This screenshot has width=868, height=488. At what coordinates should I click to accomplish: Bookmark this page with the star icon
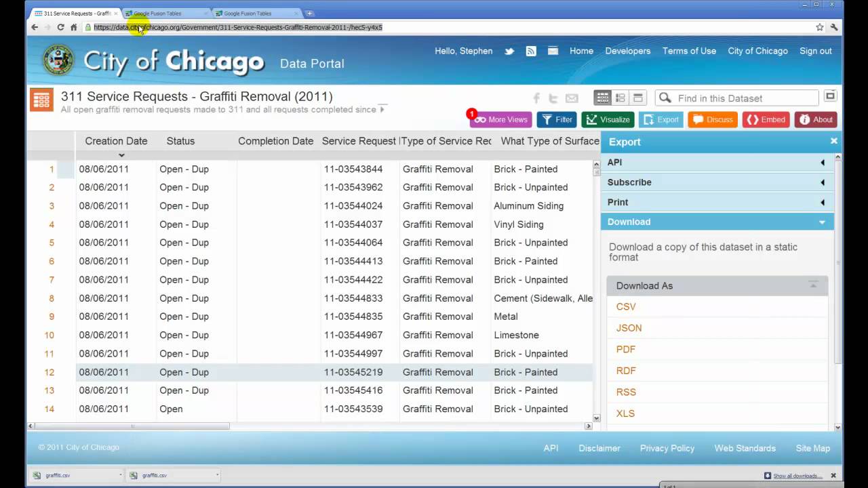820,27
